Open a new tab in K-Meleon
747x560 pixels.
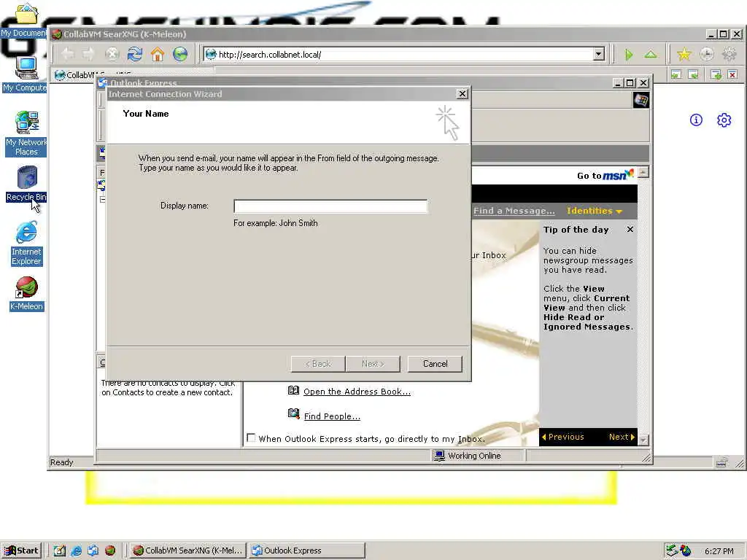pos(716,74)
